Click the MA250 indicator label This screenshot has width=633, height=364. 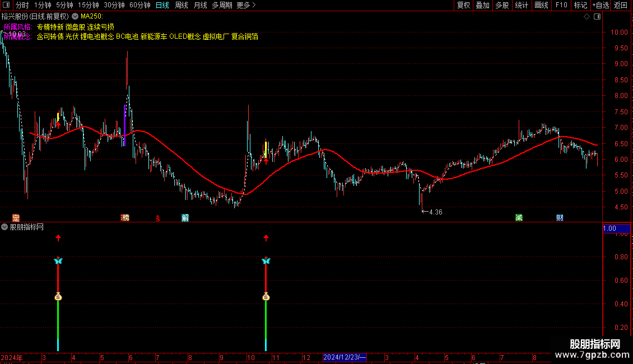92,17
